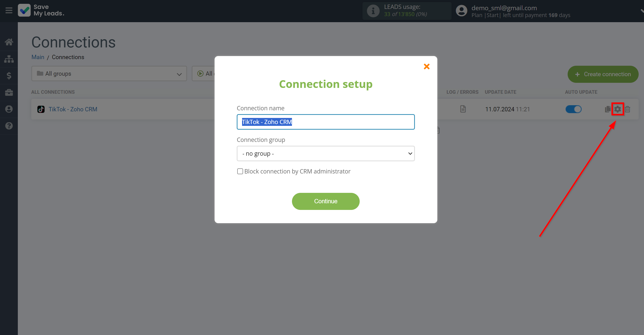The width and height of the screenshot is (644, 335).
Task: Click the document/log icon for the connection
Action: (x=462, y=109)
